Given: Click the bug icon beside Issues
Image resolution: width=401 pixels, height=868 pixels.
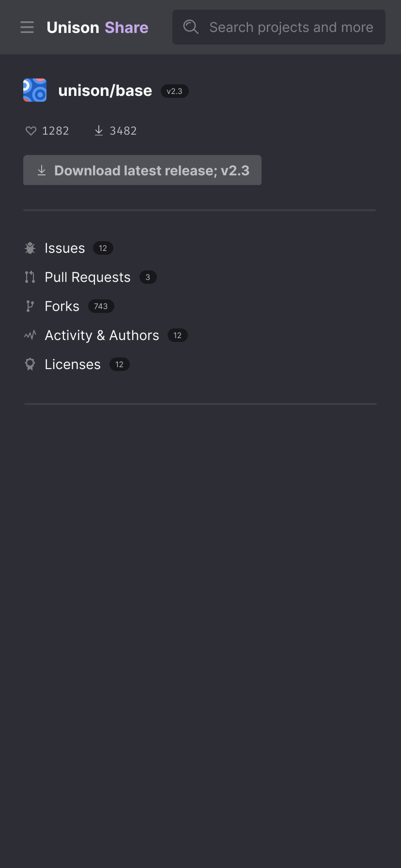Looking at the screenshot, I should click(30, 248).
